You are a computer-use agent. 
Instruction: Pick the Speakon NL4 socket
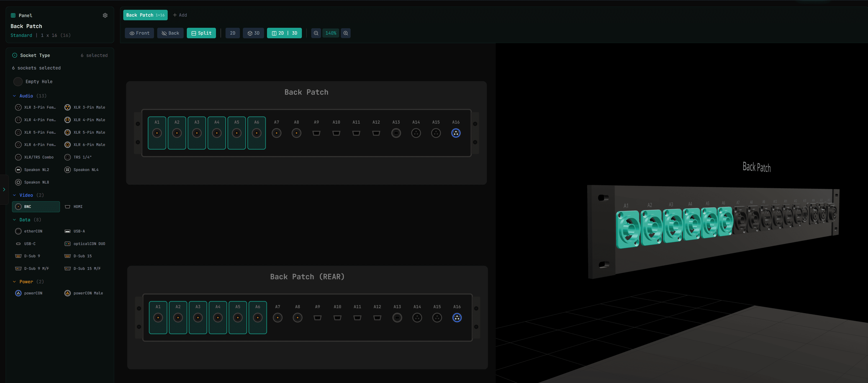tap(85, 170)
